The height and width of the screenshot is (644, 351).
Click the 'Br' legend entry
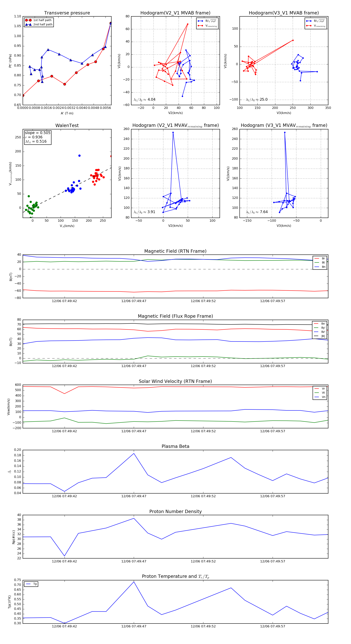[x=320, y=259]
